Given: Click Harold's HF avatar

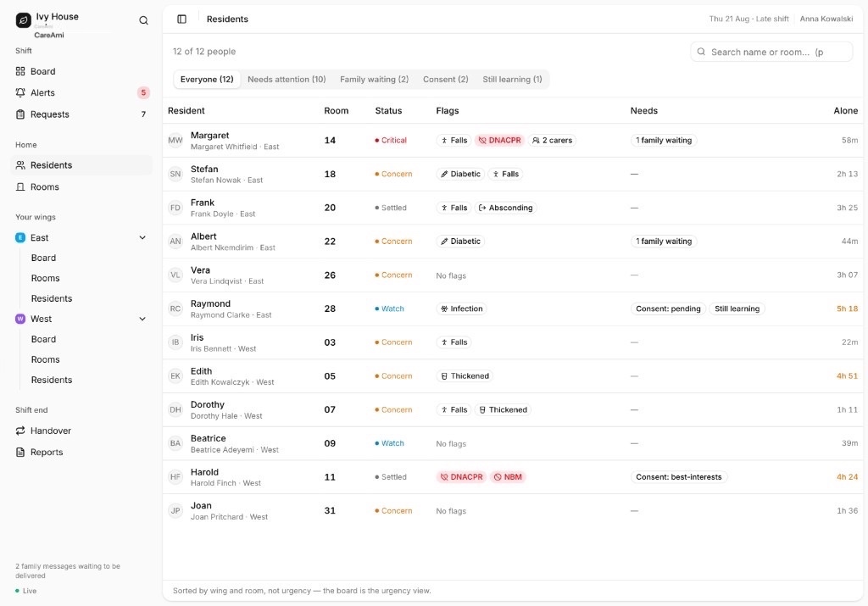Looking at the screenshot, I should pyautogui.click(x=175, y=477).
